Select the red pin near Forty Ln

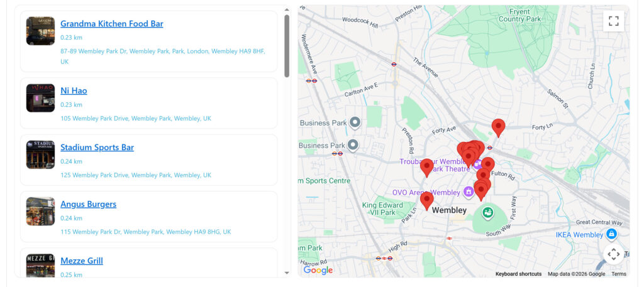pyautogui.click(x=498, y=127)
